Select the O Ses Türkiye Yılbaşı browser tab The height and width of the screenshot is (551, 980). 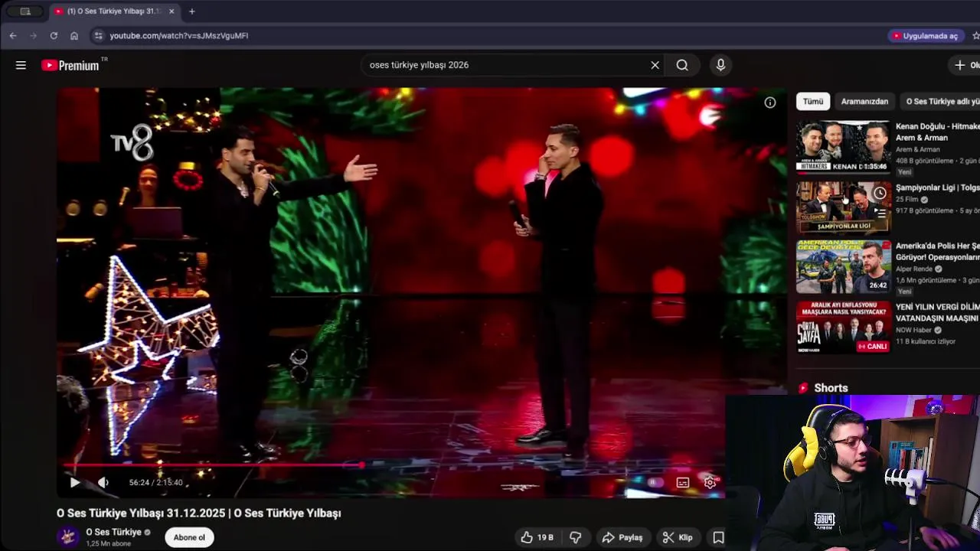point(115,11)
